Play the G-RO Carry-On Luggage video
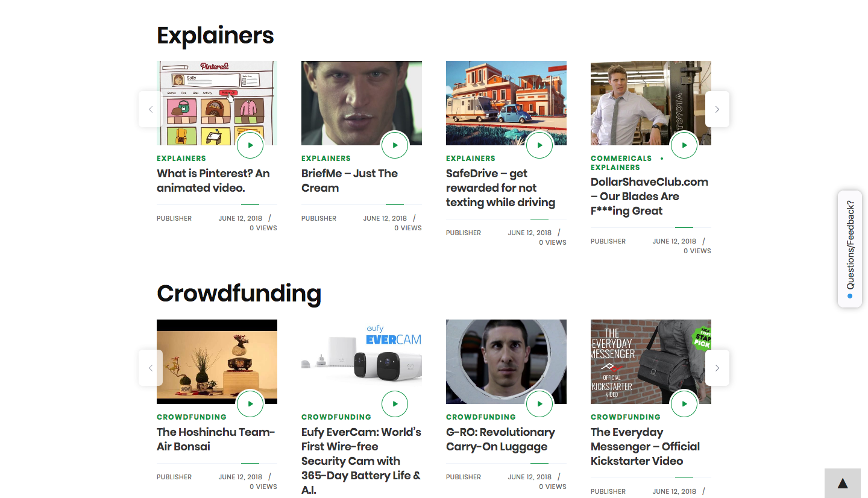Viewport: 868px width, 498px height. pos(539,404)
